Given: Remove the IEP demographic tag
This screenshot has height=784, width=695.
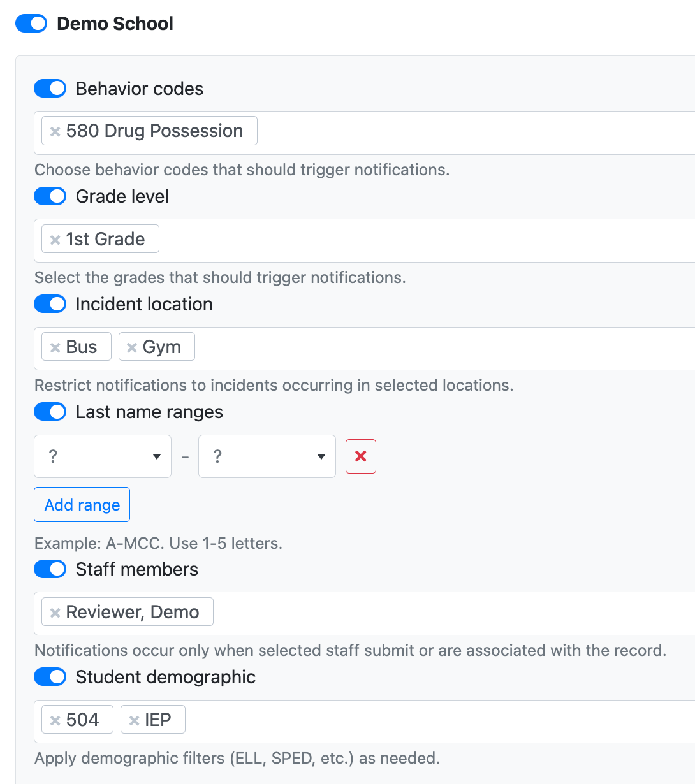Looking at the screenshot, I should pos(135,720).
